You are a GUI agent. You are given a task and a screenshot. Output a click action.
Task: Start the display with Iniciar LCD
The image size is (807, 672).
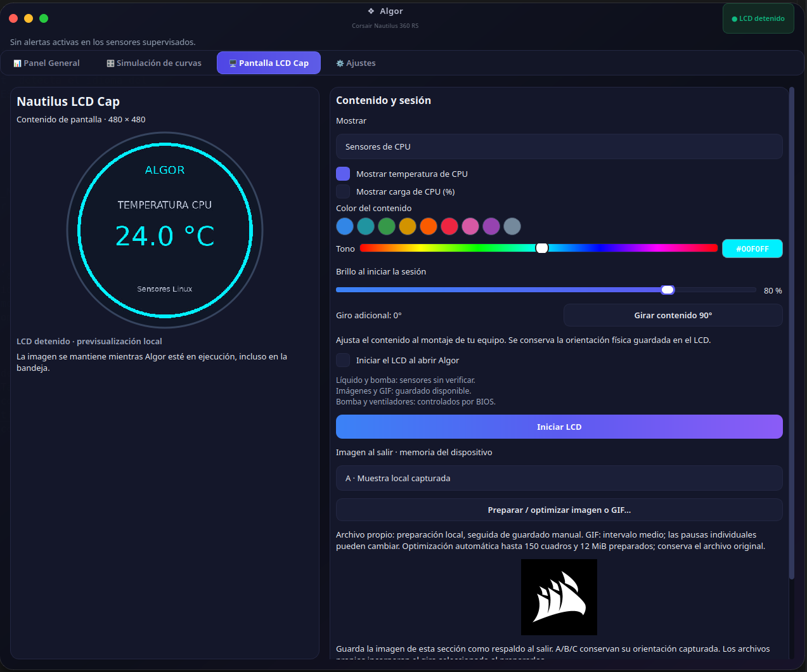coord(559,427)
